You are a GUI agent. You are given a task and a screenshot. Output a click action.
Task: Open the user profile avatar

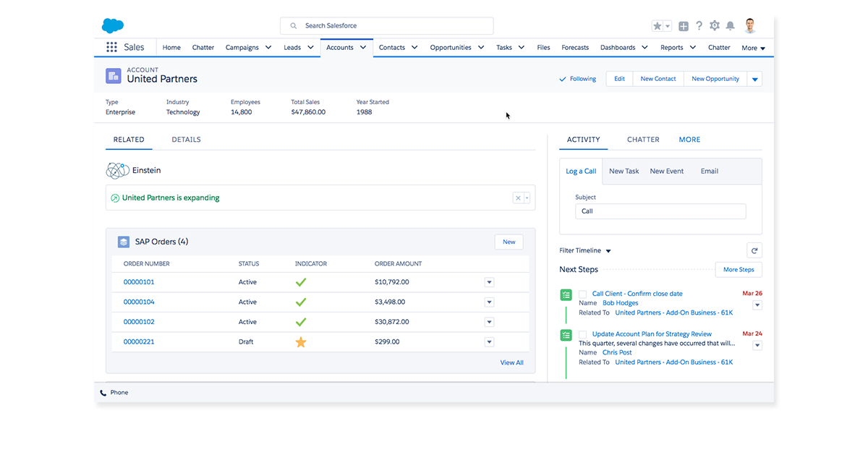pos(750,26)
